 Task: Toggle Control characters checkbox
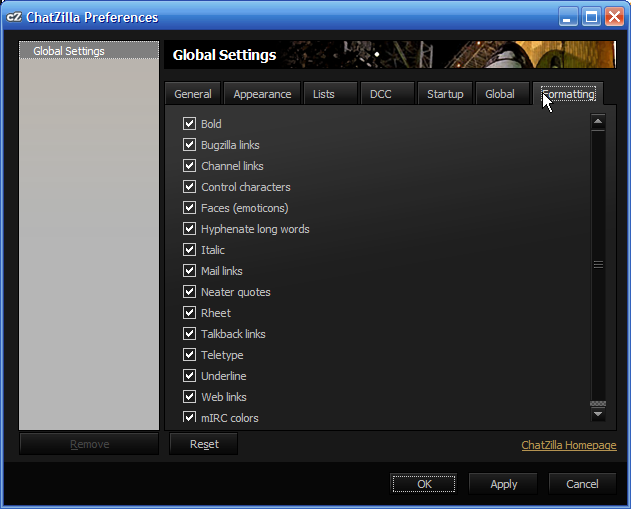(190, 187)
